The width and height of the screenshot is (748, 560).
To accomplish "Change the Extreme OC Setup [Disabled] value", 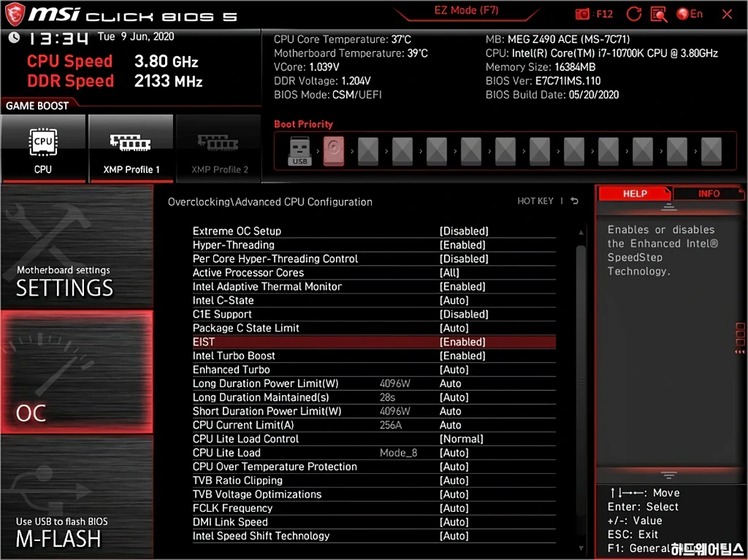I will click(x=464, y=231).
